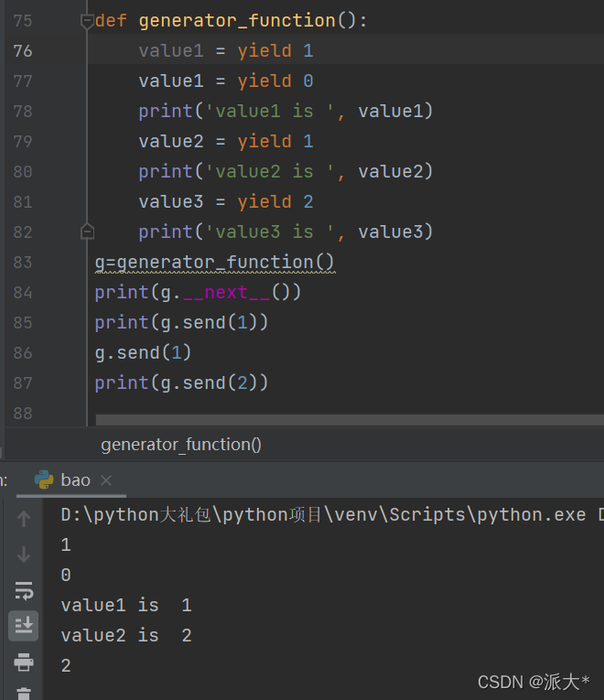Viewport: 604px width, 700px height.
Task: Click the up-stack-trace arrow in run panel
Action: (x=24, y=519)
